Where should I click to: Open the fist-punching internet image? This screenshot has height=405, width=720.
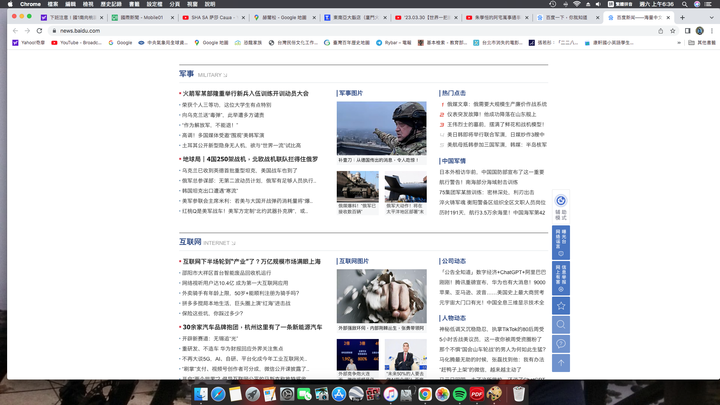[382, 296]
